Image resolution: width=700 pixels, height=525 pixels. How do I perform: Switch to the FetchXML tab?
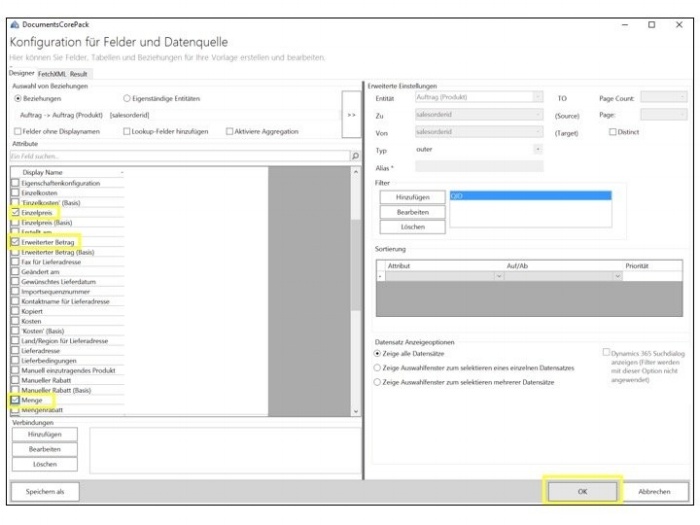[52, 74]
